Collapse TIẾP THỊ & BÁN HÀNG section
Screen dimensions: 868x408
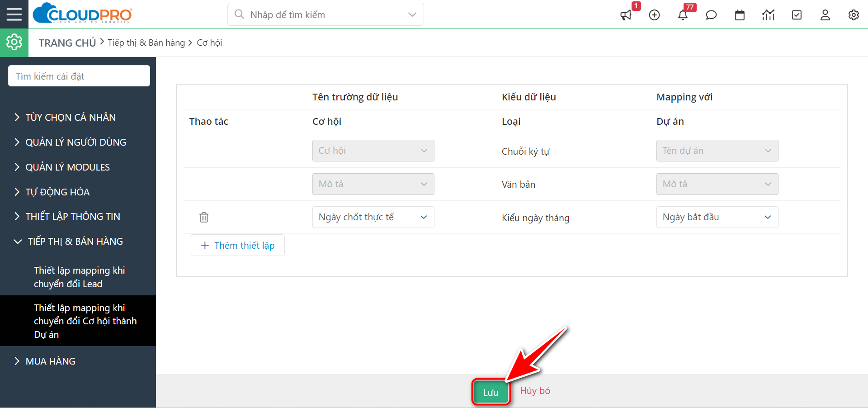coord(74,241)
